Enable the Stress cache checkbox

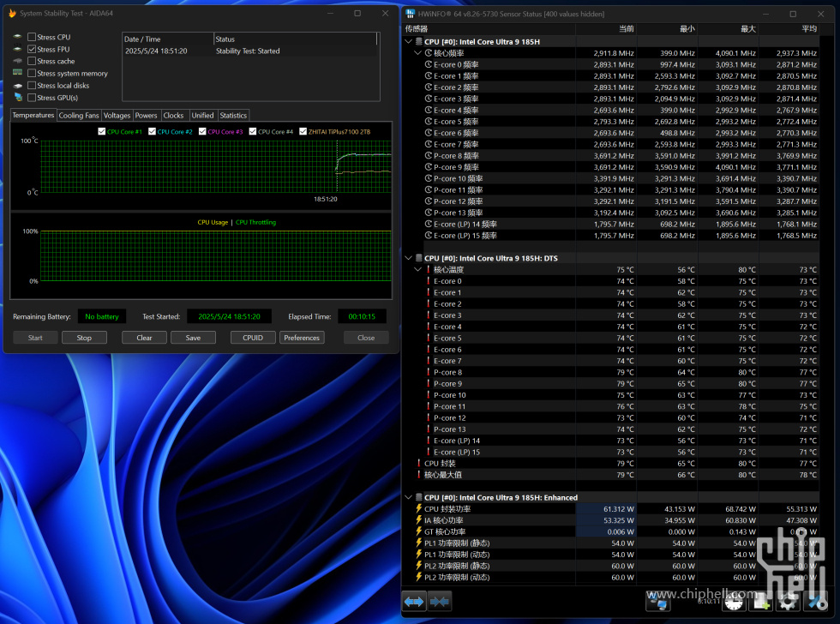tap(32, 61)
